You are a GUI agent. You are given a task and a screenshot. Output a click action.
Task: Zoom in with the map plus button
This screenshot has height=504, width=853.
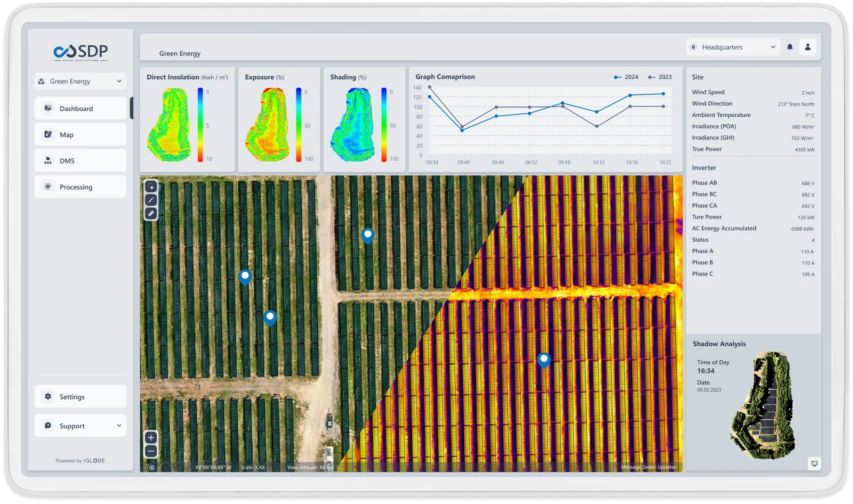click(x=151, y=437)
